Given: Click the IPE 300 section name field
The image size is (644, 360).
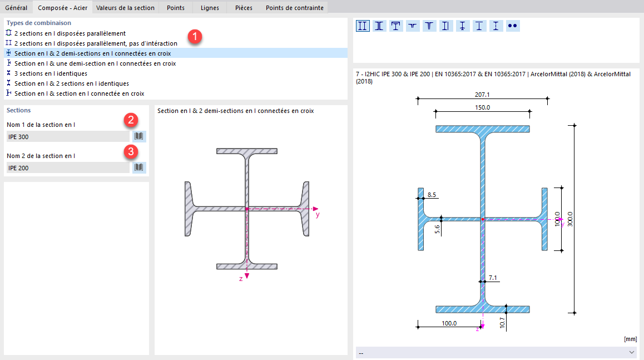Looking at the screenshot, I should [68, 136].
